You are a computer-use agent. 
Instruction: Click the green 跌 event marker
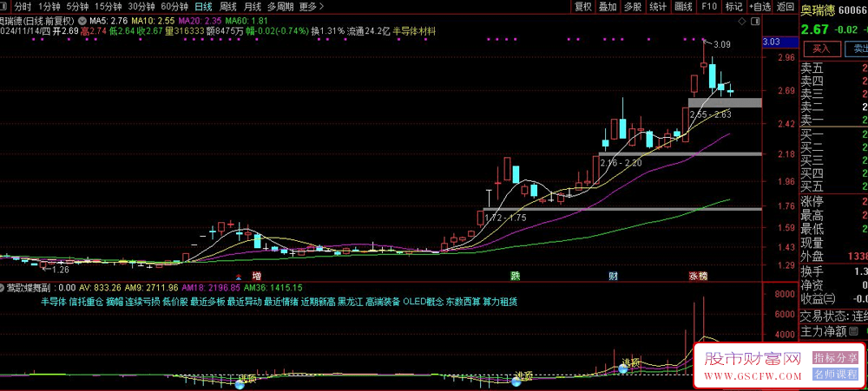click(x=516, y=276)
